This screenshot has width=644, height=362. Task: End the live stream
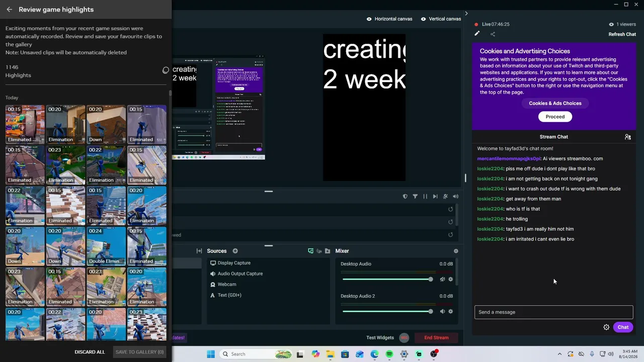coord(436,337)
